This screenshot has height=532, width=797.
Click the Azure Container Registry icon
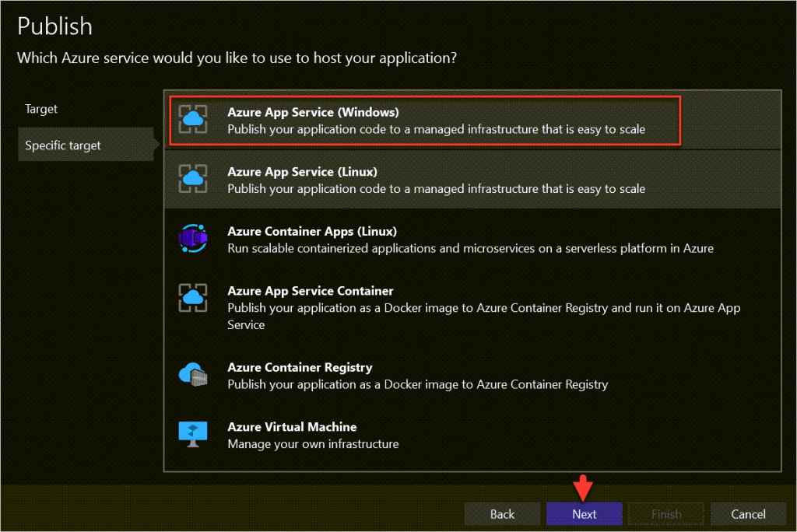[x=193, y=374]
